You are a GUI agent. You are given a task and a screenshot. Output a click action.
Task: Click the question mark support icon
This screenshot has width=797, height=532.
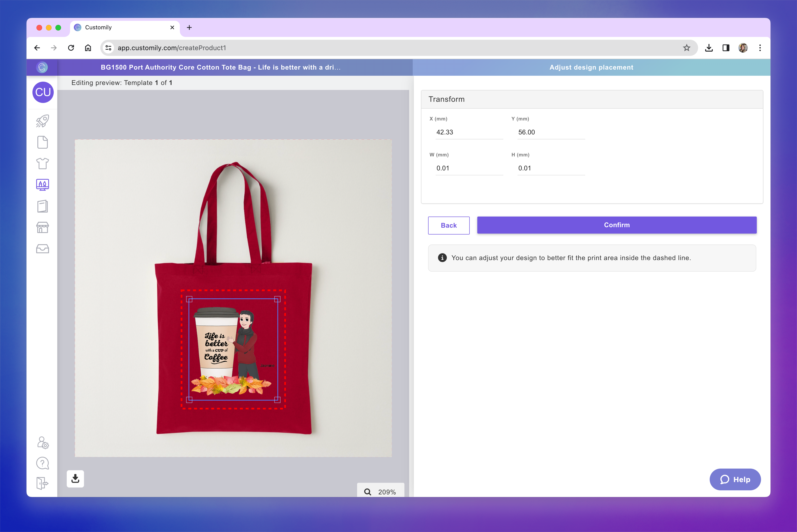42,463
